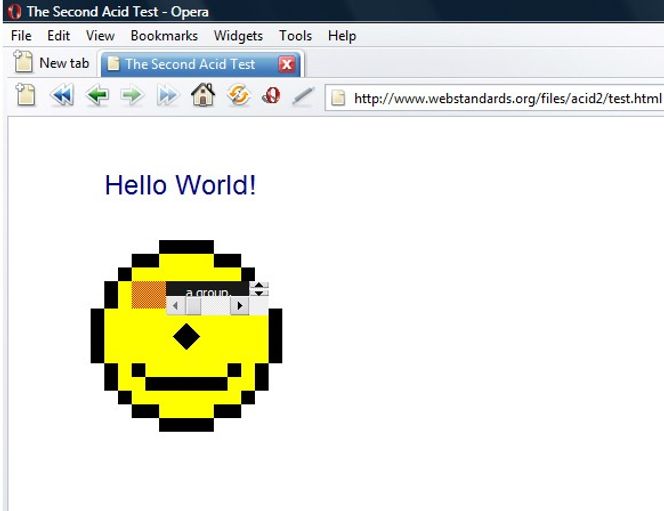664x511 pixels.
Task: Click the scroll right arrow on smiley
Action: click(240, 305)
